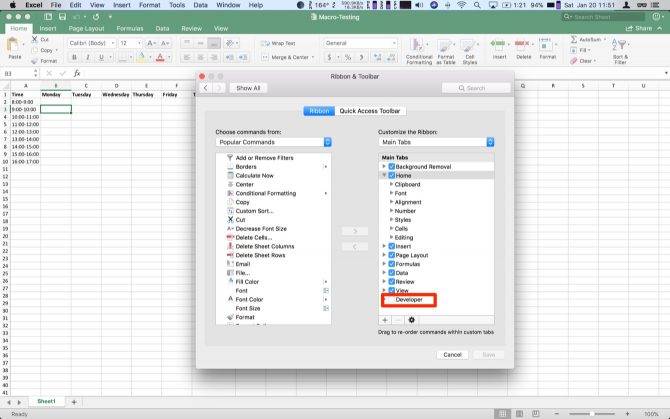The height and width of the screenshot is (419, 670).
Task: Toggle the Formulas tab checkbox
Action: tap(391, 264)
